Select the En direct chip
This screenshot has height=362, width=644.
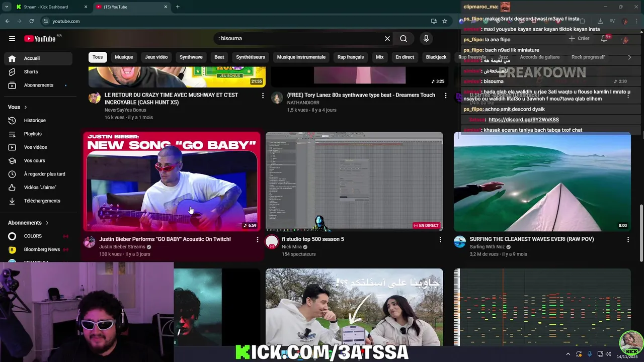(x=405, y=57)
